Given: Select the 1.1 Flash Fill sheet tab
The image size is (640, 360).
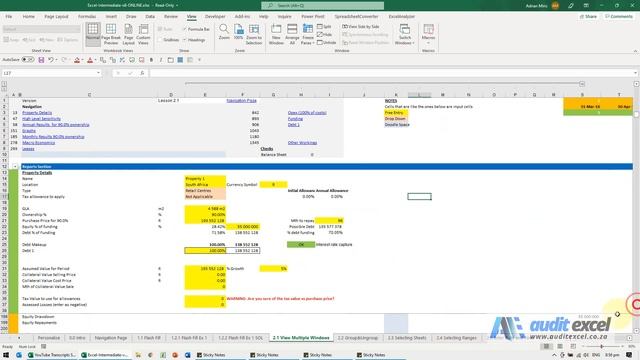Looking at the screenshot, I should click(x=149, y=338).
